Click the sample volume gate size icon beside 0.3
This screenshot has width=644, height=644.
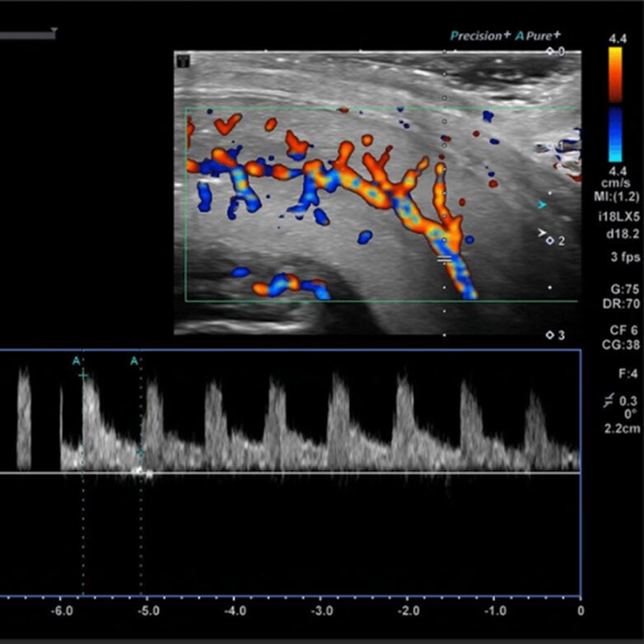coord(609,400)
